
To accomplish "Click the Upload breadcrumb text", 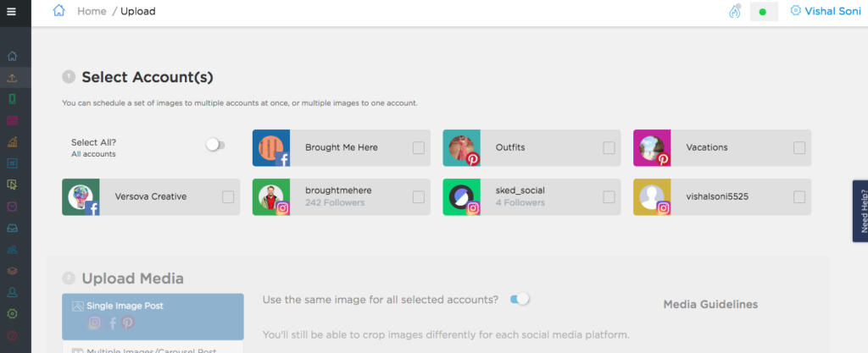I will 138,11.
